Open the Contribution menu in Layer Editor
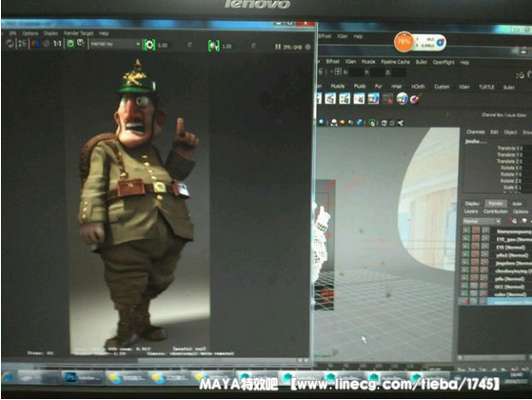The width and height of the screenshot is (532, 400). point(495,211)
